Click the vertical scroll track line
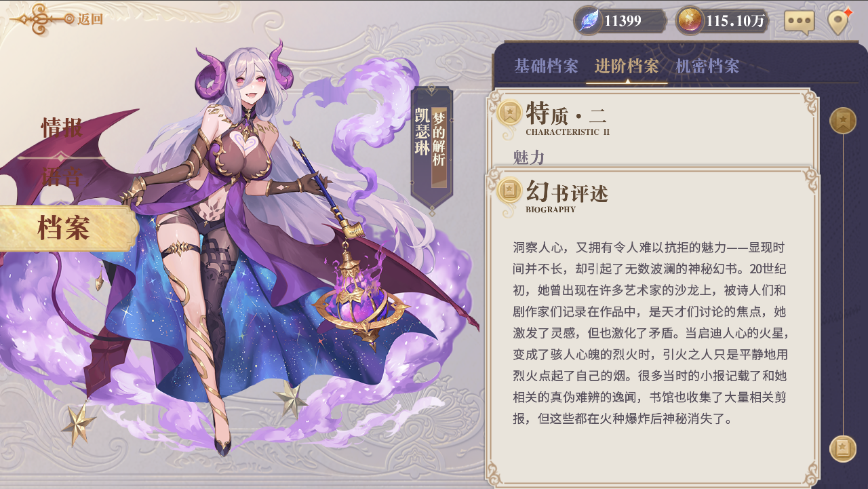 (x=843, y=285)
